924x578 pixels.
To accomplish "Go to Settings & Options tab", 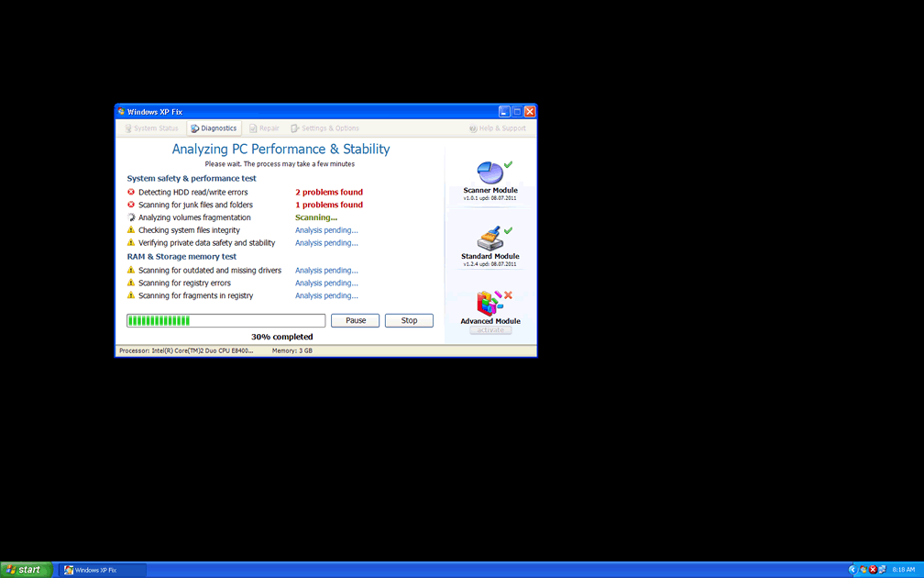I will (x=324, y=128).
